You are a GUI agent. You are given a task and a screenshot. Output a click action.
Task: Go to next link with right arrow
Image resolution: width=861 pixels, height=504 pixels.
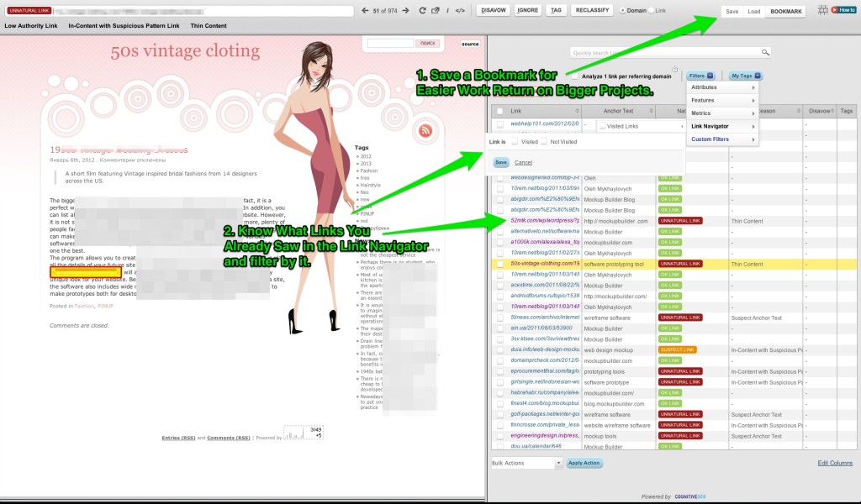click(405, 10)
